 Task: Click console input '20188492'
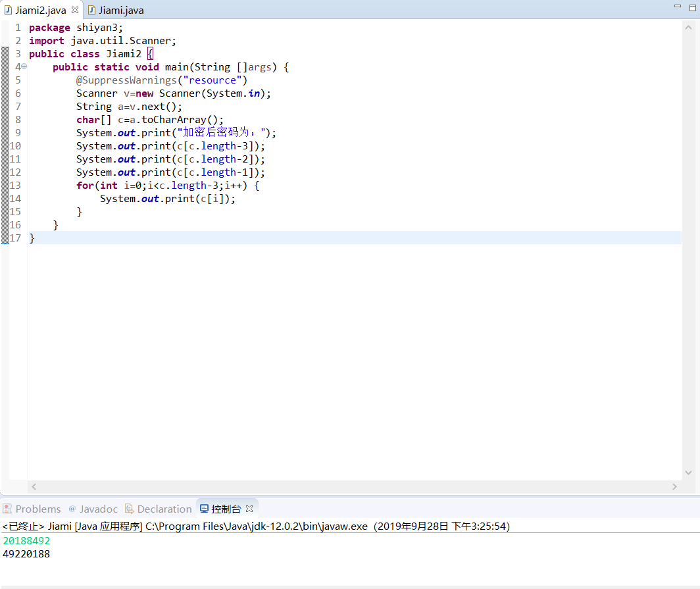26,541
